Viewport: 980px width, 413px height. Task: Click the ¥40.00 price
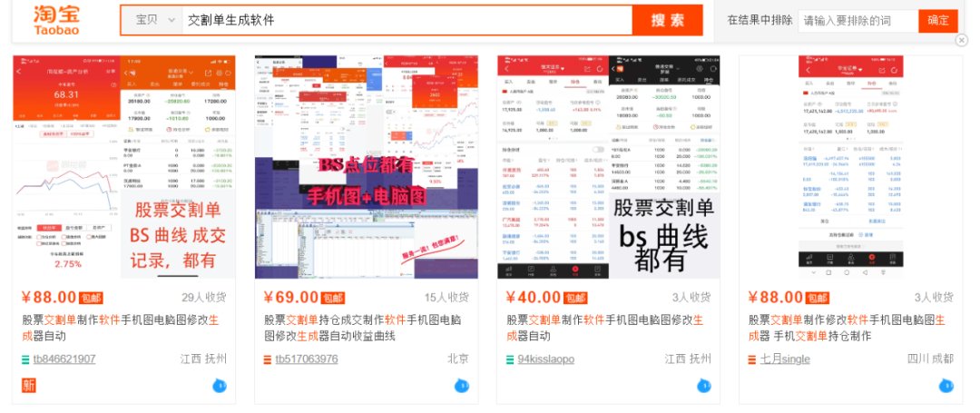[534, 298]
